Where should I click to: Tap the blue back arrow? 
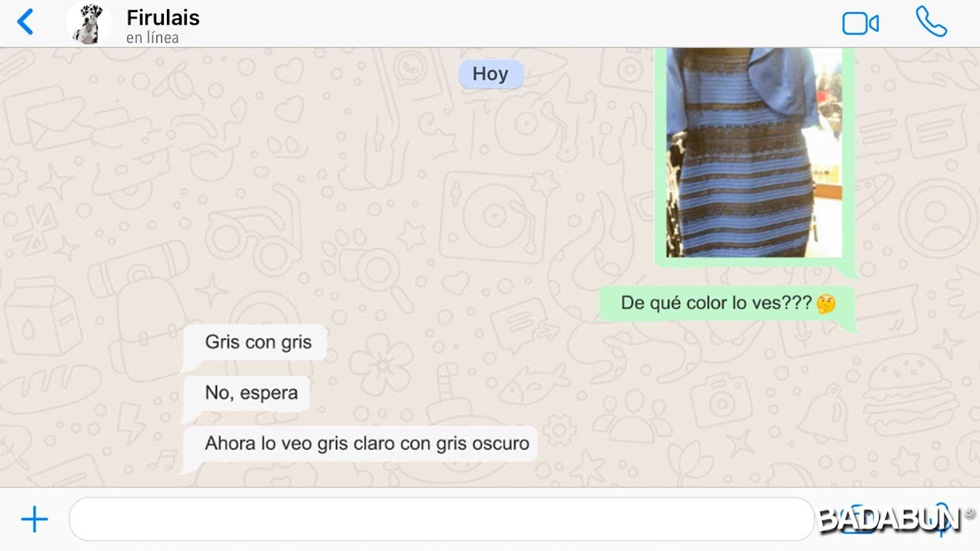click(x=25, y=22)
